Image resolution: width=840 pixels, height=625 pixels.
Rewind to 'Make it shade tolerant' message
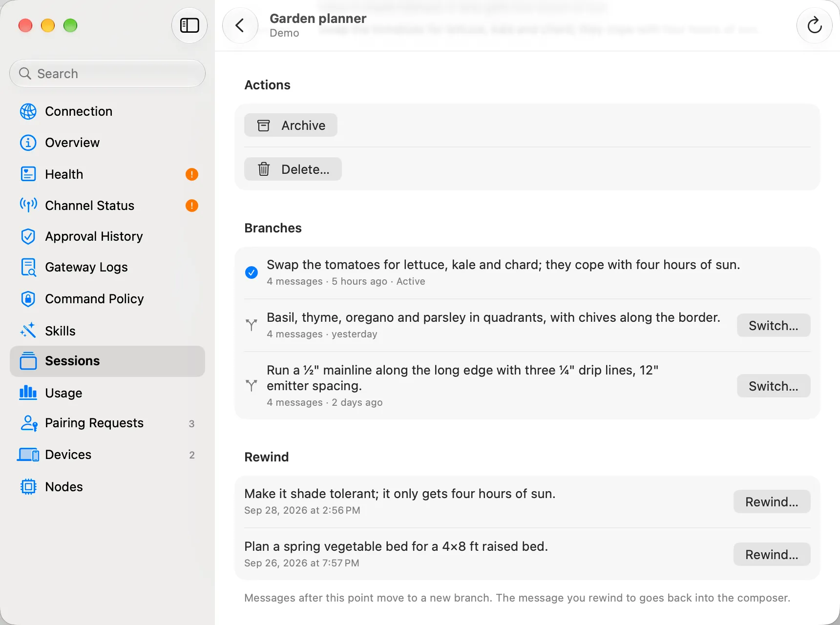(x=772, y=502)
